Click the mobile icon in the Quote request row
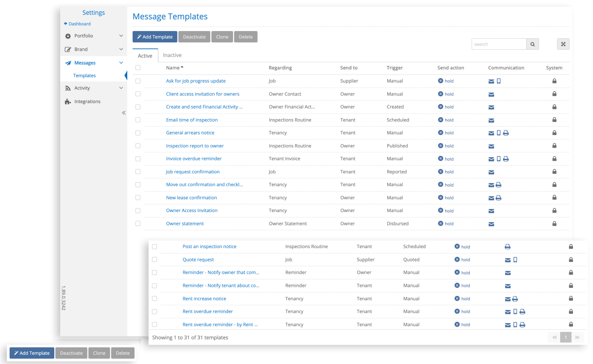This screenshot has height=364, width=593. click(x=516, y=260)
